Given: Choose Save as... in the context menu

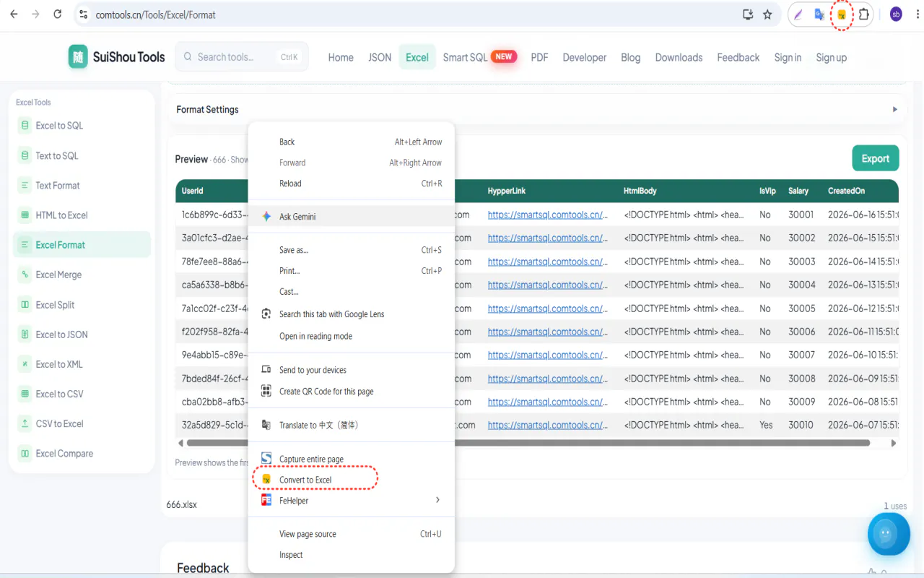Looking at the screenshot, I should pyautogui.click(x=352, y=250).
